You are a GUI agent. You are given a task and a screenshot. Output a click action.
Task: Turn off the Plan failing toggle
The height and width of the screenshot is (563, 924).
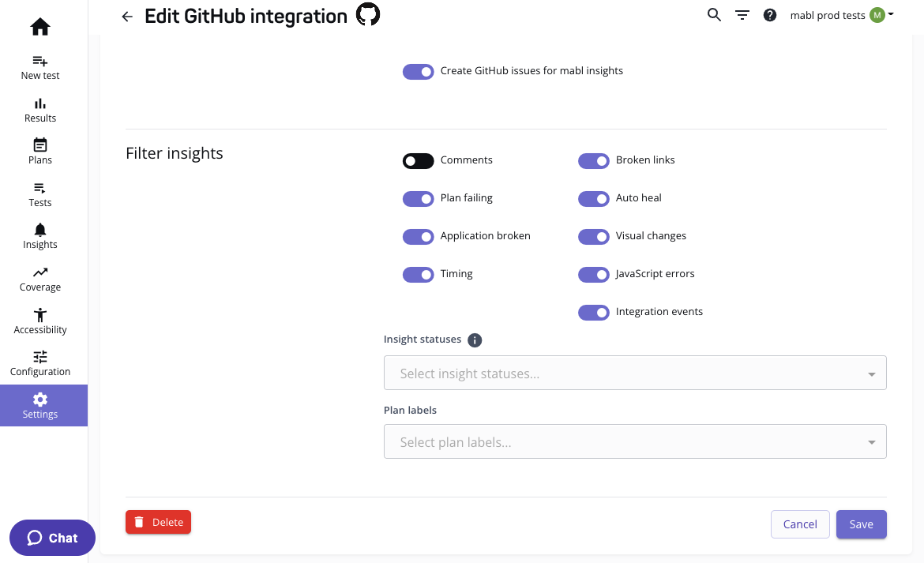coord(419,198)
